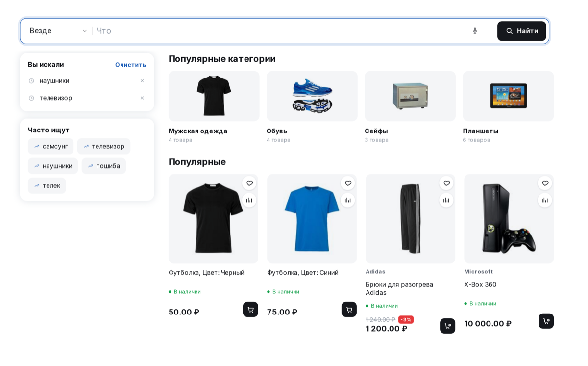Image resolution: width=588 pixels, height=366 pixels.
Task: Add black T-shirt to cart
Action: click(x=250, y=310)
